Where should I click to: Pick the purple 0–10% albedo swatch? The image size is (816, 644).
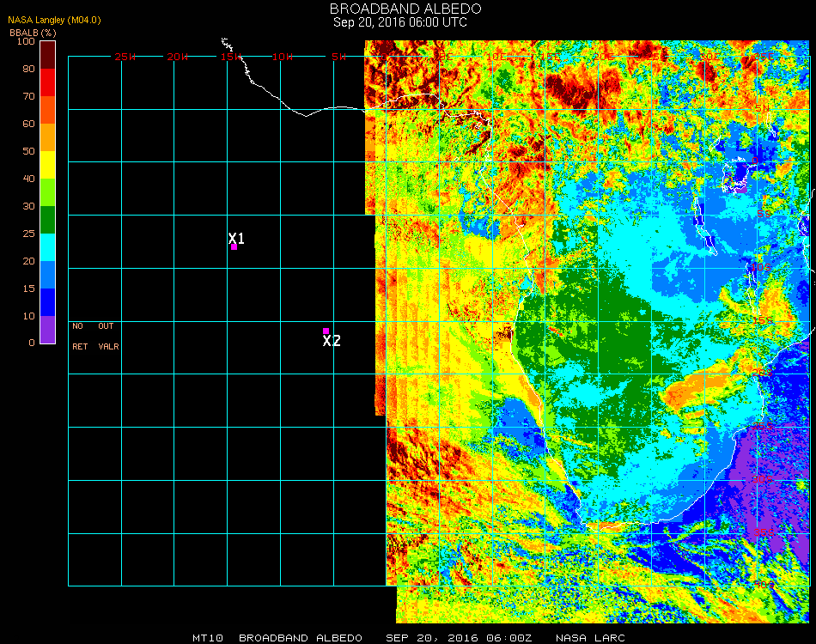point(48,330)
